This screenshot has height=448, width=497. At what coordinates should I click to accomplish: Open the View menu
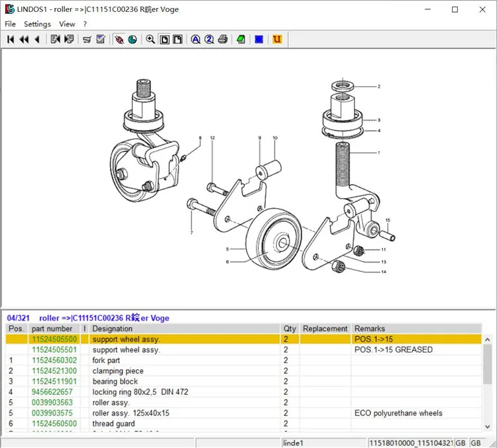[x=67, y=24]
